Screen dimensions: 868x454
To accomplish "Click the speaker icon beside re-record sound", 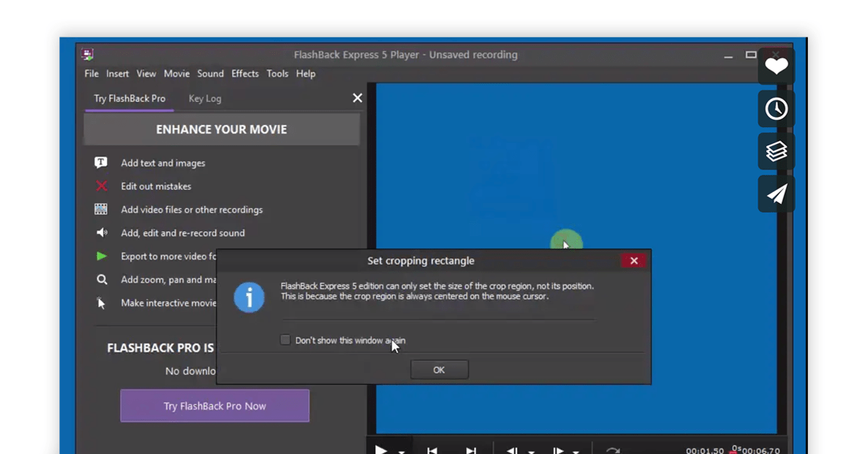I will pyautogui.click(x=102, y=233).
